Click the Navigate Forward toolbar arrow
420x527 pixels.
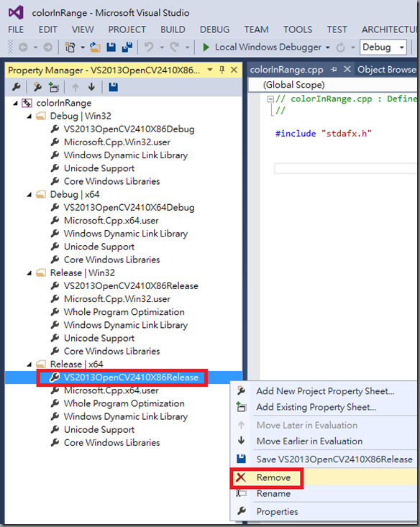[47, 47]
